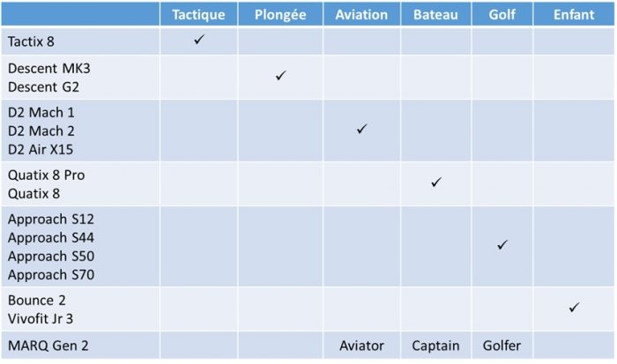Click the Descent MK3 label
The width and height of the screenshot is (617, 364).
[46, 68]
